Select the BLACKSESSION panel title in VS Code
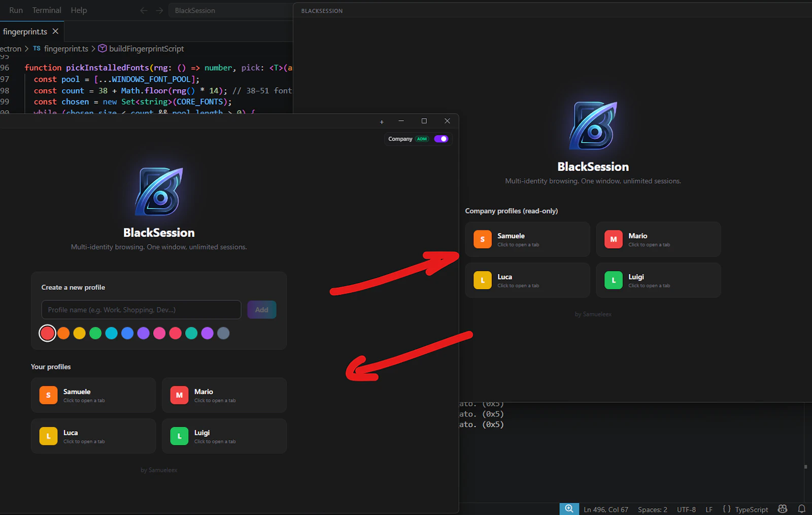The height and width of the screenshot is (515, 812). point(322,11)
